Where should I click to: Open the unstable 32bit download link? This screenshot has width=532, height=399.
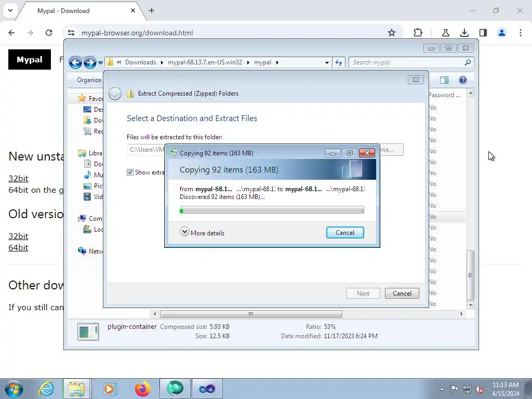(18, 179)
